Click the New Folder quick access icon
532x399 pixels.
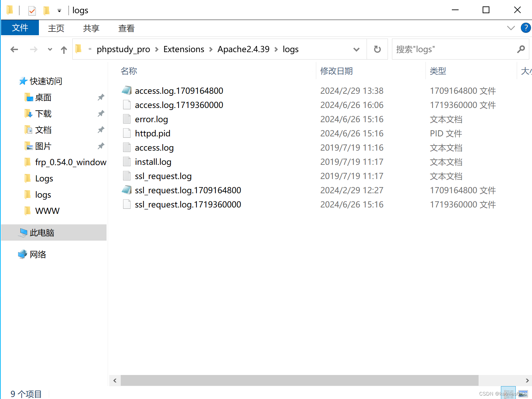pyautogui.click(x=46, y=11)
